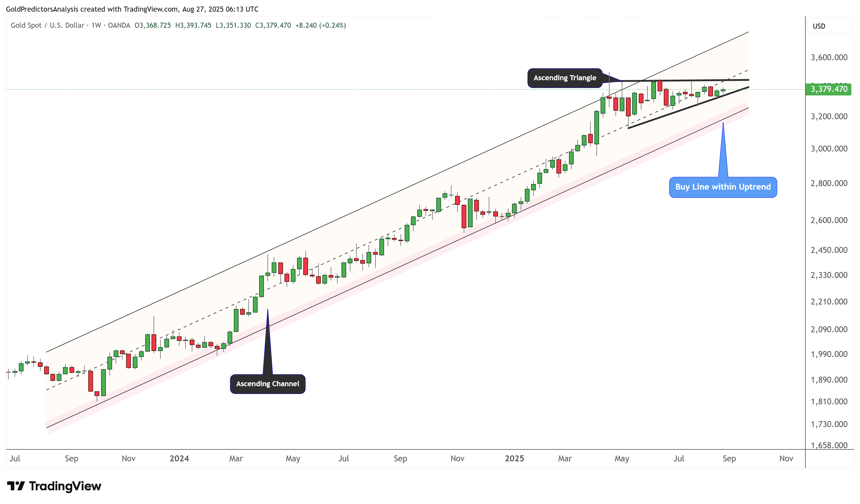Click the TradingView logo icon
The image size is (860, 504).
point(16,486)
